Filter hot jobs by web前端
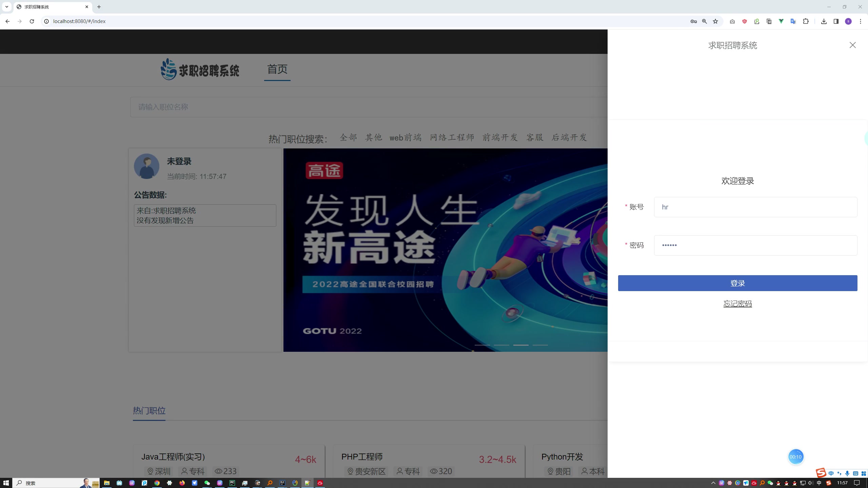This screenshot has height=488, width=868. pyautogui.click(x=406, y=138)
